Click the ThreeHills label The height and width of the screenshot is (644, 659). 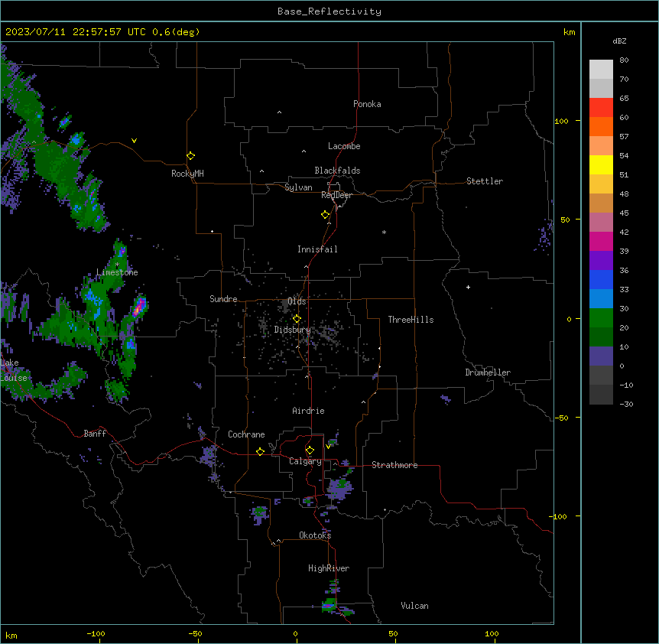411,320
